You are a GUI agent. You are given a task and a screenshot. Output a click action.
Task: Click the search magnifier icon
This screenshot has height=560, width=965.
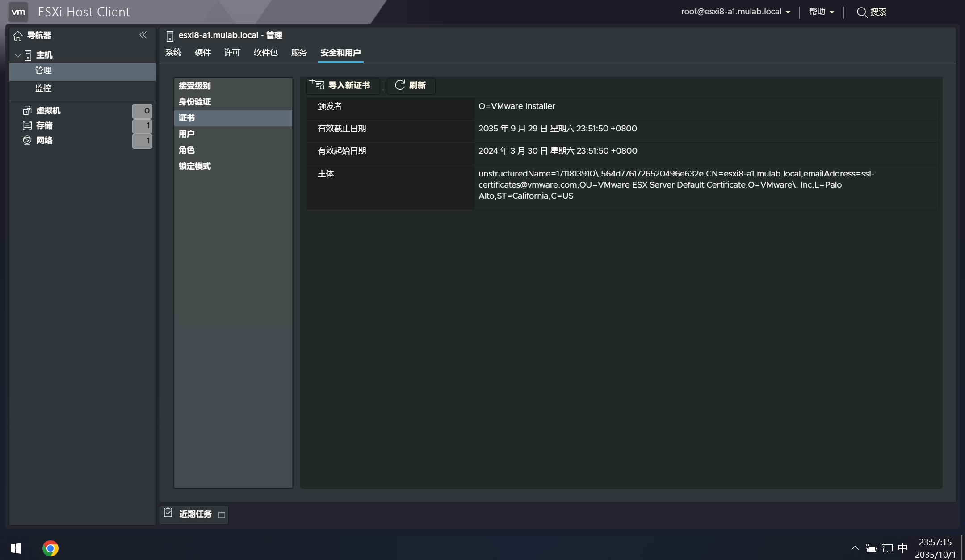click(x=861, y=12)
